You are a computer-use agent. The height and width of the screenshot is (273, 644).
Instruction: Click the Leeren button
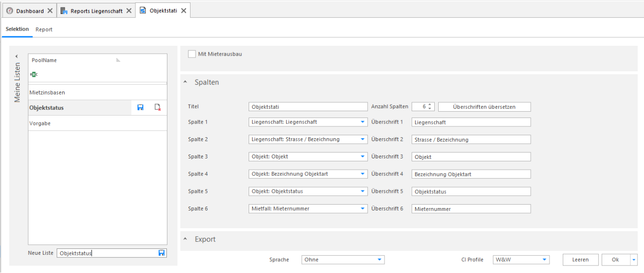[x=580, y=260]
